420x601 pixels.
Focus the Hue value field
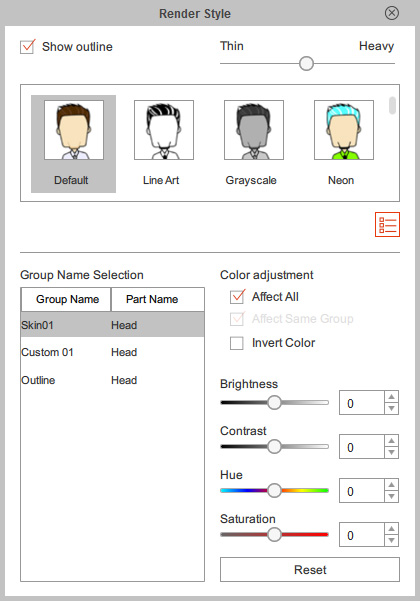click(362, 491)
